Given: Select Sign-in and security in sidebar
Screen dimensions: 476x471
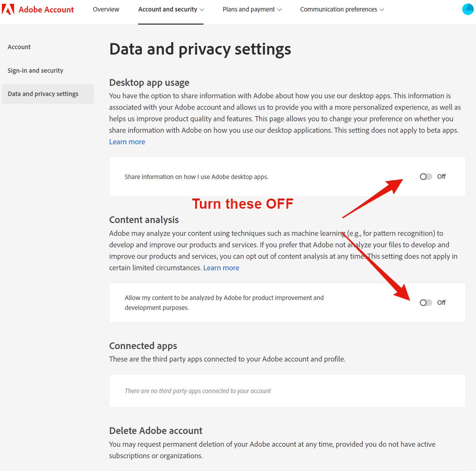Looking at the screenshot, I should 35,70.
